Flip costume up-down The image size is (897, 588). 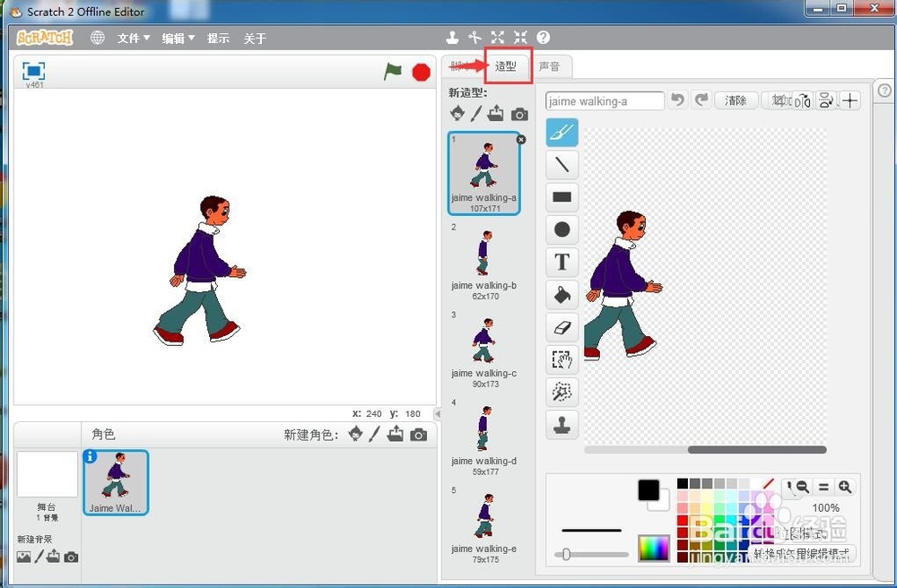[825, 101]
